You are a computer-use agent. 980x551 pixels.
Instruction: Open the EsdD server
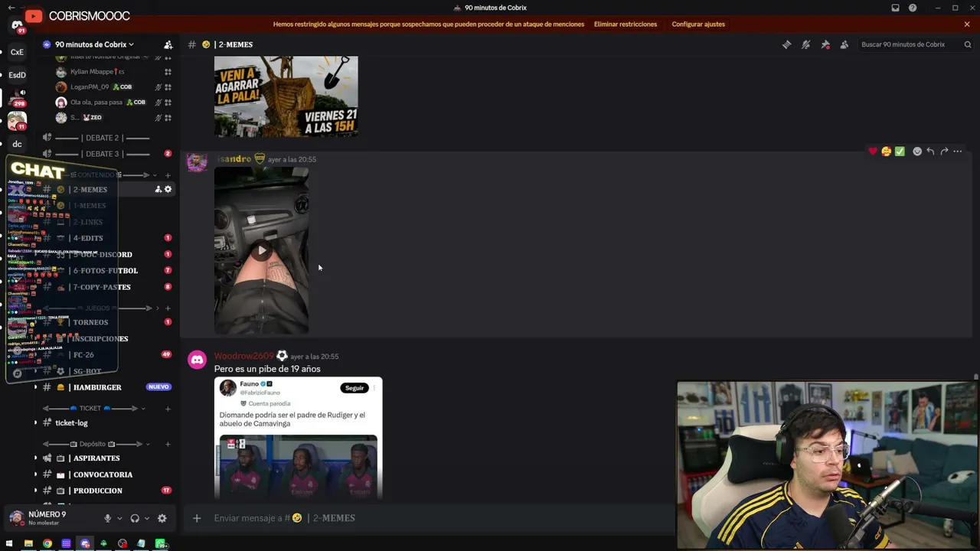[17, 75]
